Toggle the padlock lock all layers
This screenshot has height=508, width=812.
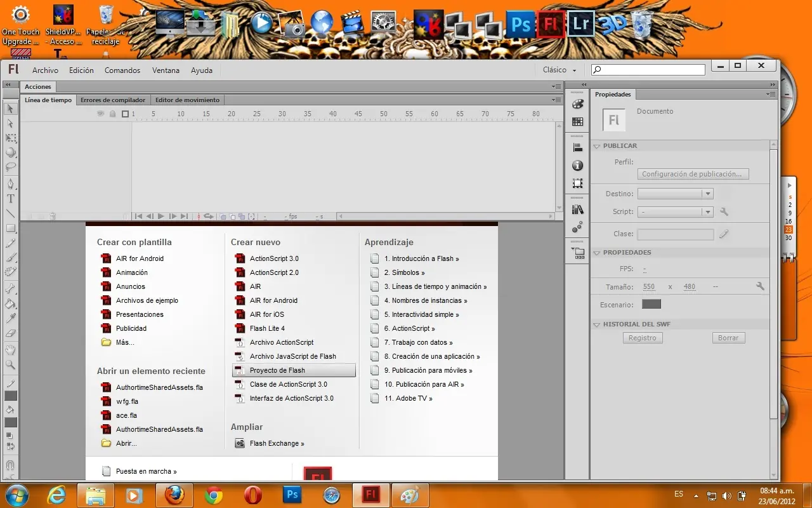point(112,114)
